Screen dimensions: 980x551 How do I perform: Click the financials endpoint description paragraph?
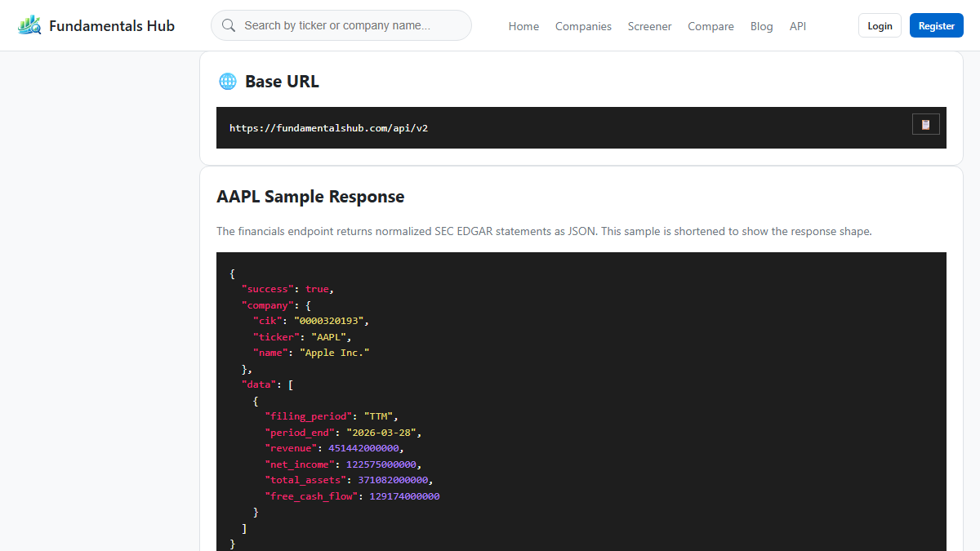(x=544, y=231)
